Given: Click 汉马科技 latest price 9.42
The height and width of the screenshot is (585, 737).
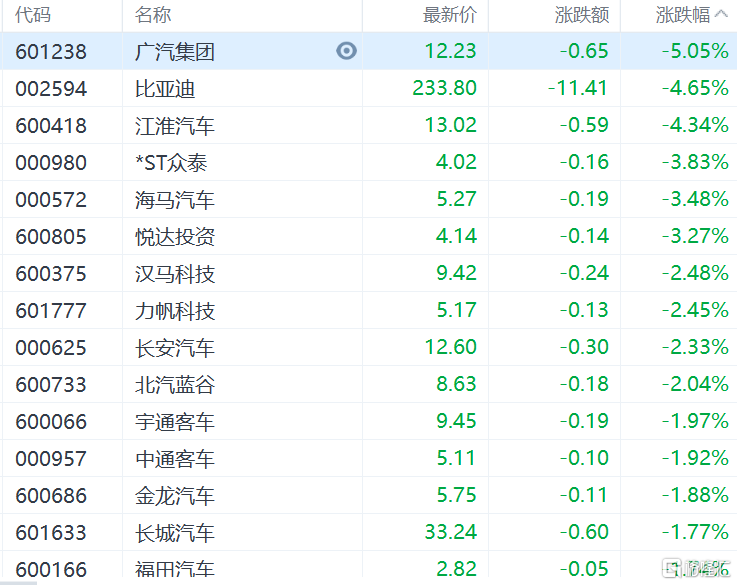Looking at the screenshot, I should point(456,273).
